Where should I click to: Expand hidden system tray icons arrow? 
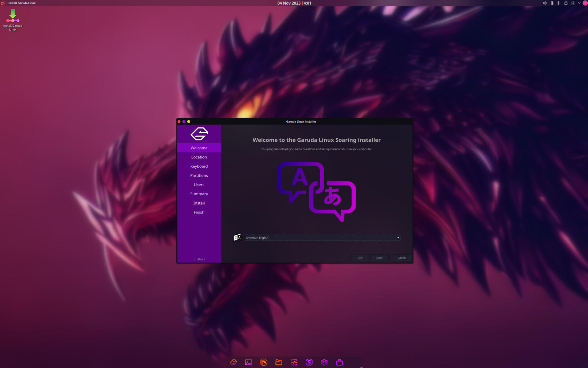579,3
